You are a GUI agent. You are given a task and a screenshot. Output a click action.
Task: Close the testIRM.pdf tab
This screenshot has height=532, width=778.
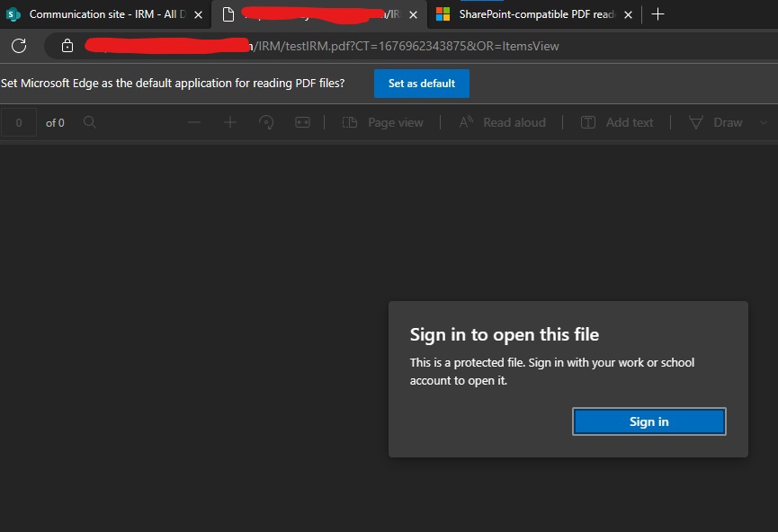tap(413, 15)
